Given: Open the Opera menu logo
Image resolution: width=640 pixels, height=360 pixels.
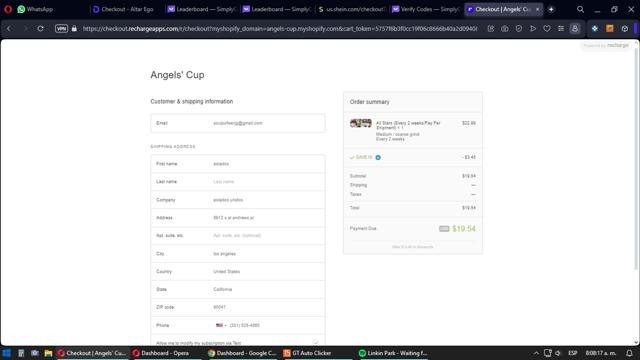Looking at the screenshot, I should (8, 9).
